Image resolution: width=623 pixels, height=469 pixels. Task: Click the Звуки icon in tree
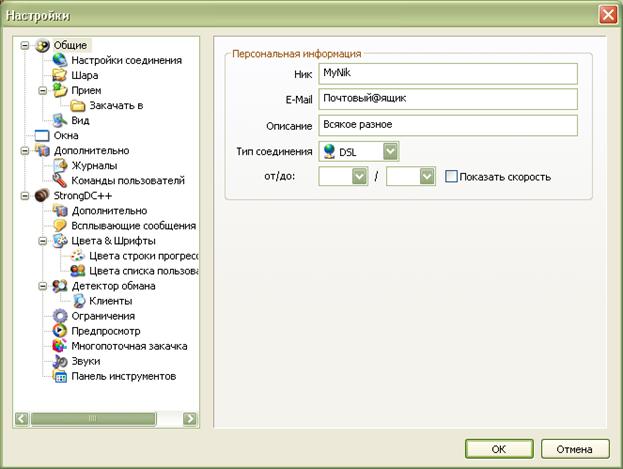[60, 361]
